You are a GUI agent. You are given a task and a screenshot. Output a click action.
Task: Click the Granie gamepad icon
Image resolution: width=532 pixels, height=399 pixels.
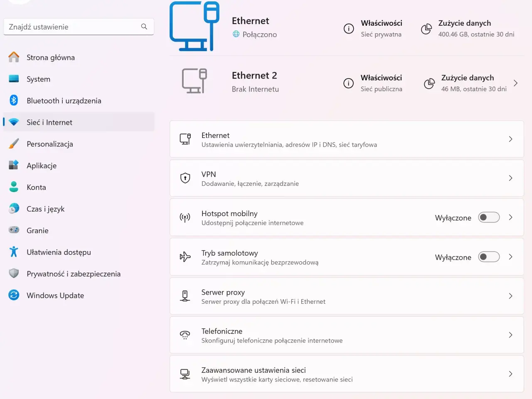pos(14,230)
